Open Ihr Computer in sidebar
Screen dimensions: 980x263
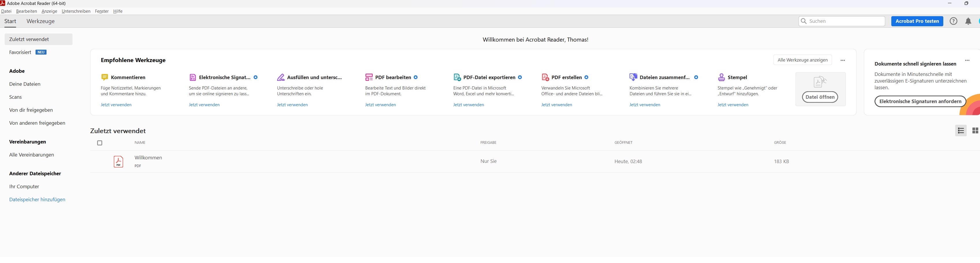24,186
